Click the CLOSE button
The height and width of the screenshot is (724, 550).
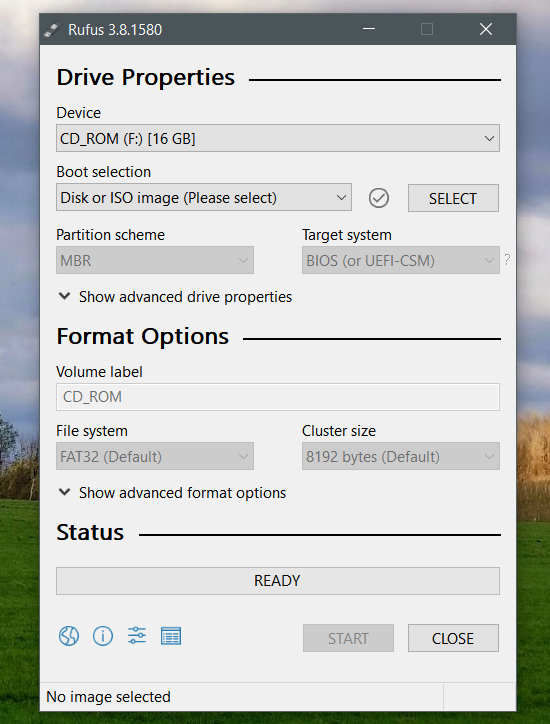coord(453,638)
